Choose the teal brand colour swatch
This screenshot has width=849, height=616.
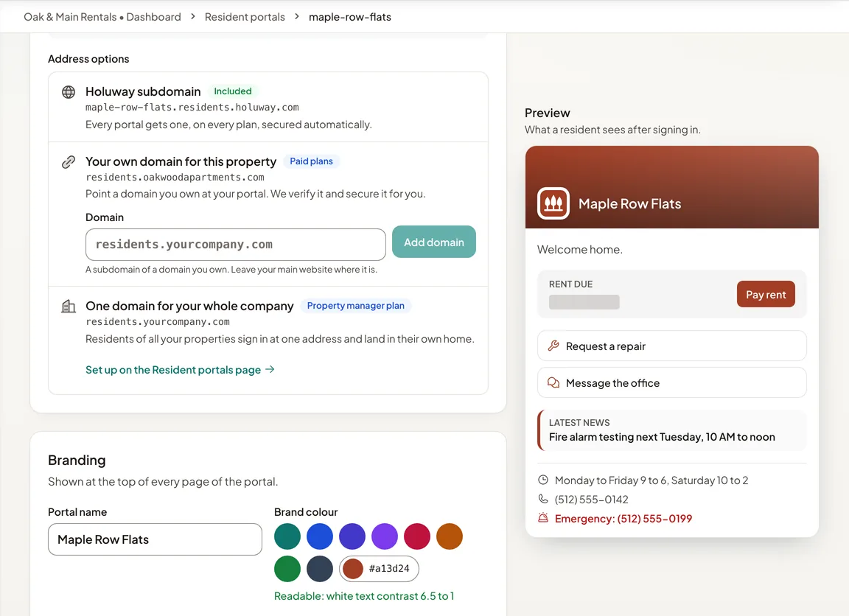click(287, 536)
